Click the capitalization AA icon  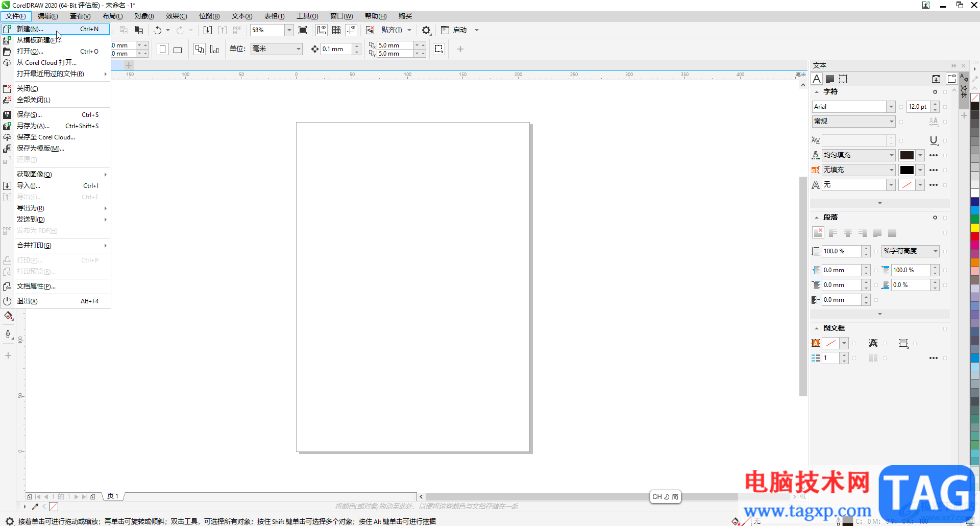pos(934,122)
